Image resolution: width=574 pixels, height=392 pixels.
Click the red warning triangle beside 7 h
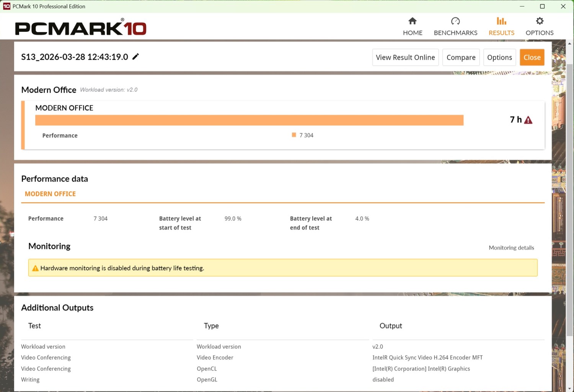click(528, 120)
